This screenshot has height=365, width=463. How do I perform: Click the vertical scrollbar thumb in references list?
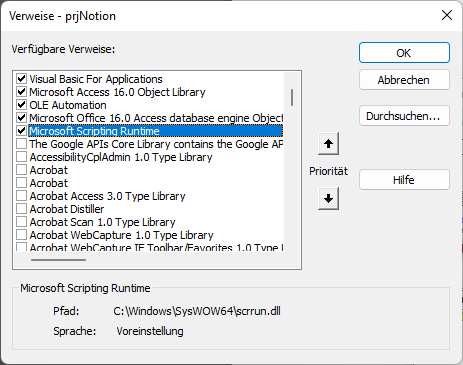tap(292, 97)
